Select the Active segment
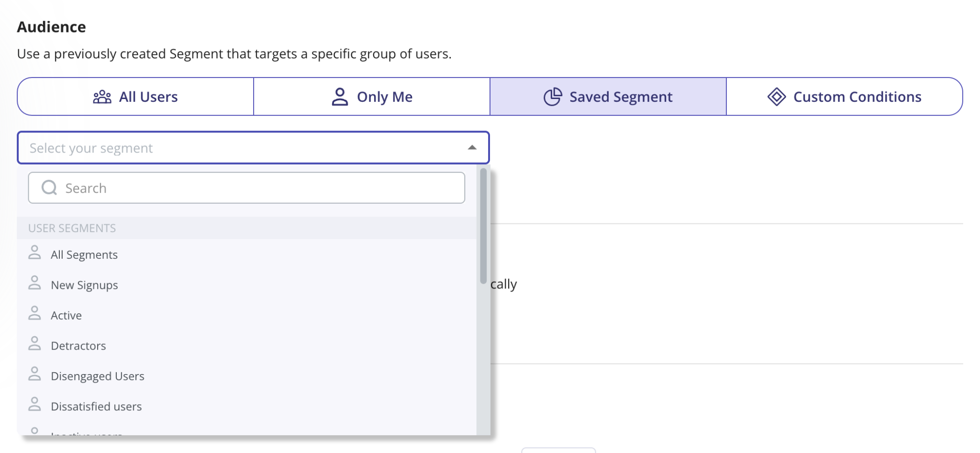The image size is (980, 453). point(67,315)
